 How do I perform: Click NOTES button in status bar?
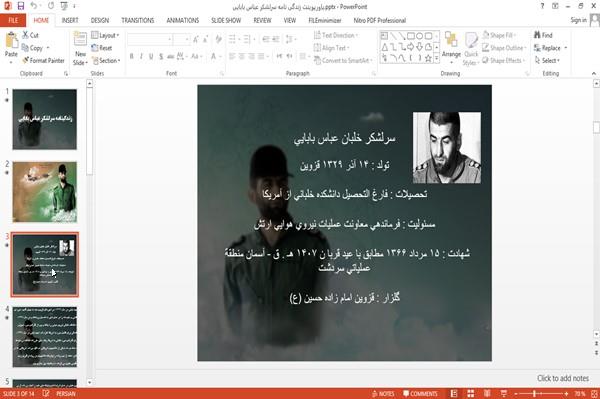pyautogui.click(x=383, y=394)
